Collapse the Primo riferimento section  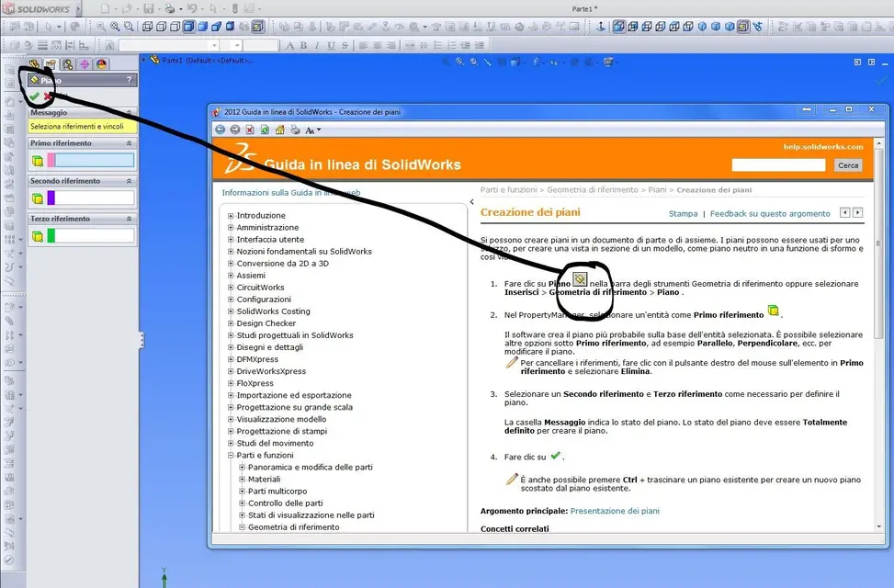pyautogui.click(x=130, y=143)
